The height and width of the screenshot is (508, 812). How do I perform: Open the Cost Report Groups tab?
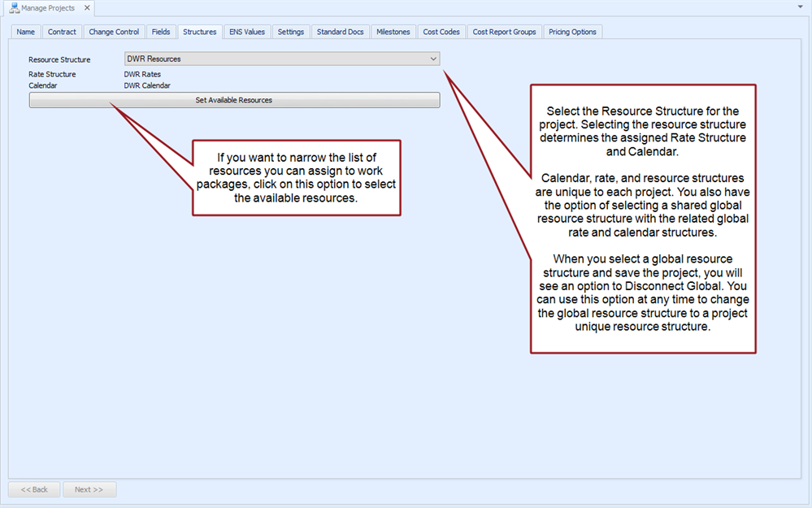pos(504,32)
